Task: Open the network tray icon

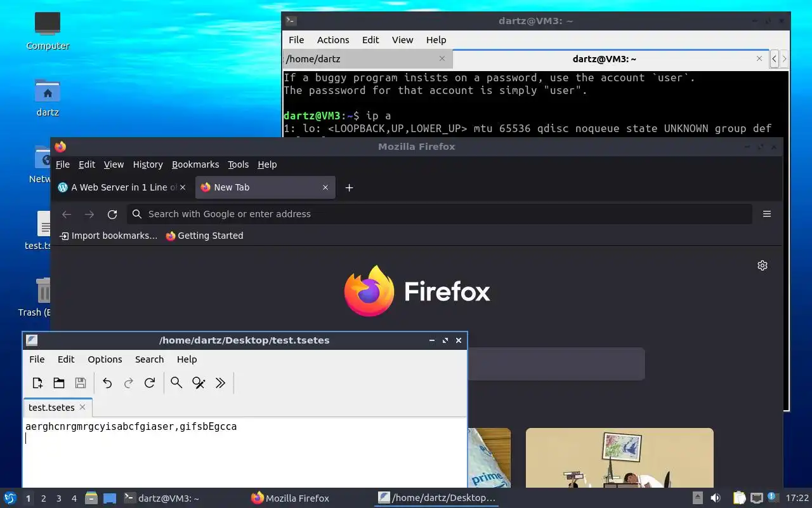Action: pyautogui.click(x=756, y=498)
